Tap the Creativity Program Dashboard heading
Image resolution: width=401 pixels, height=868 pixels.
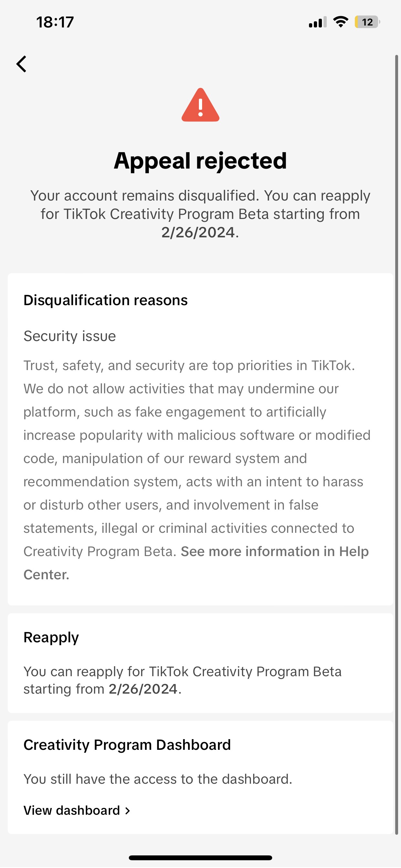pos(127,745)
